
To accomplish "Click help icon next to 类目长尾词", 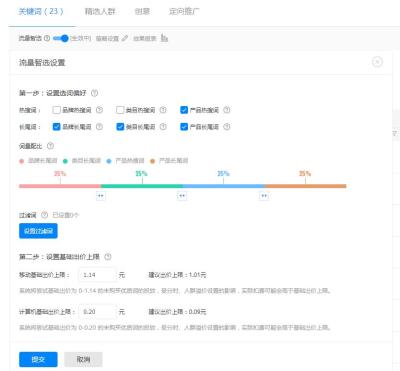I will 163,127.
